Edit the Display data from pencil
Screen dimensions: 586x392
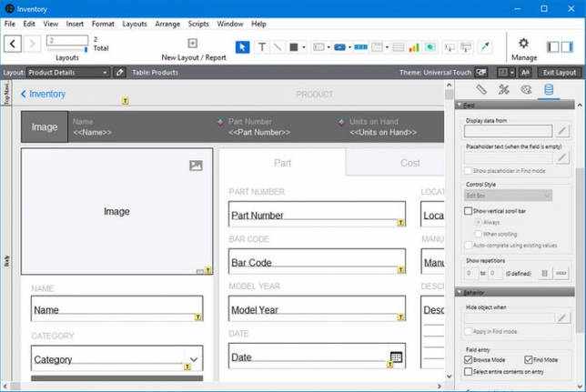(x=562, y=131)
